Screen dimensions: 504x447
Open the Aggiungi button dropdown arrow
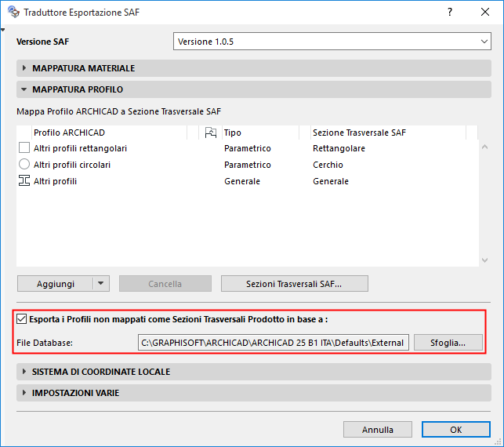pos(101,283)
